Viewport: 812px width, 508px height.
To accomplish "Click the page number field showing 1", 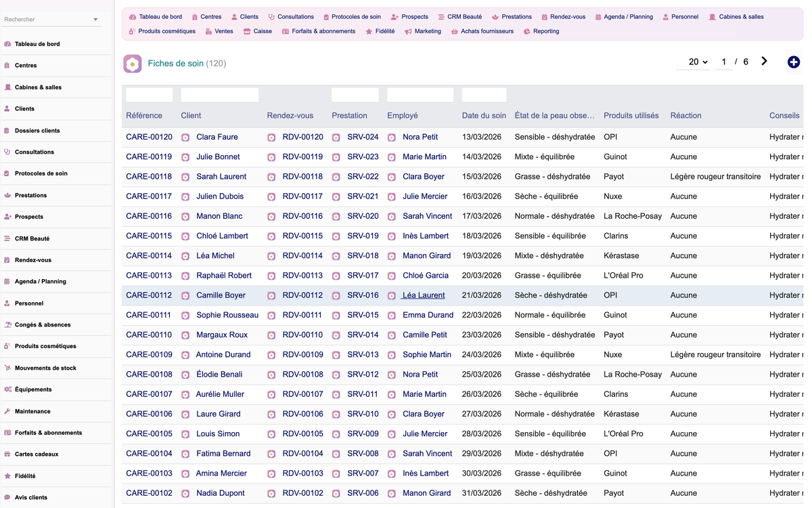I will point(723,62).
